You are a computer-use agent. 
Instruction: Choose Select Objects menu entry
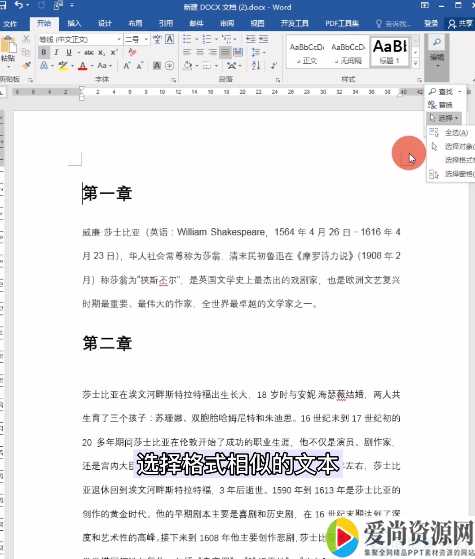tap(451, 147)
